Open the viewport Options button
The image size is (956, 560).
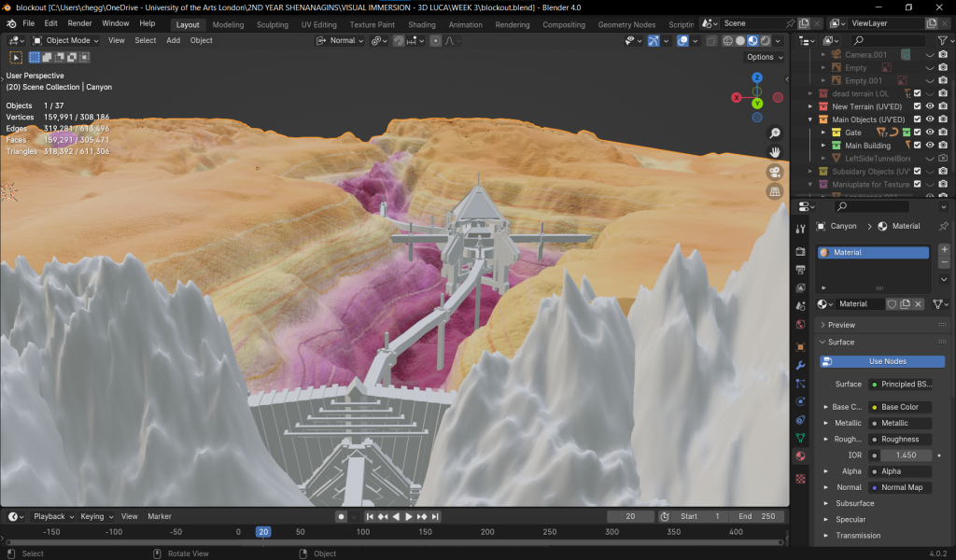764,57
